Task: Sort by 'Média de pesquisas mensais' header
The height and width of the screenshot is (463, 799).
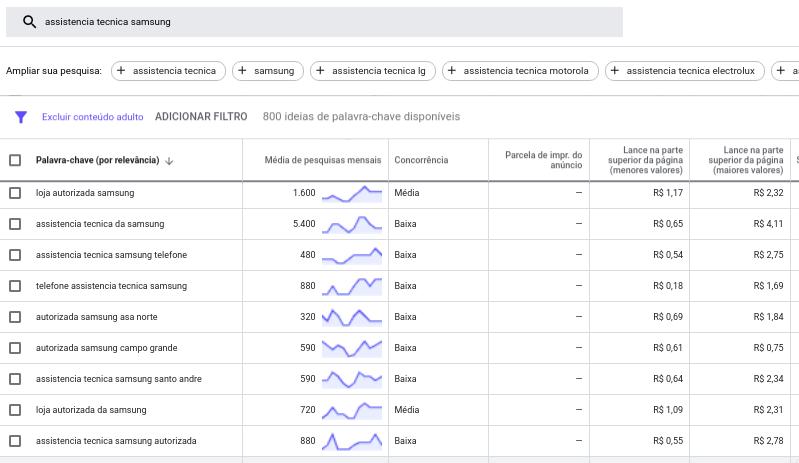Action: [x=323, y=160]
